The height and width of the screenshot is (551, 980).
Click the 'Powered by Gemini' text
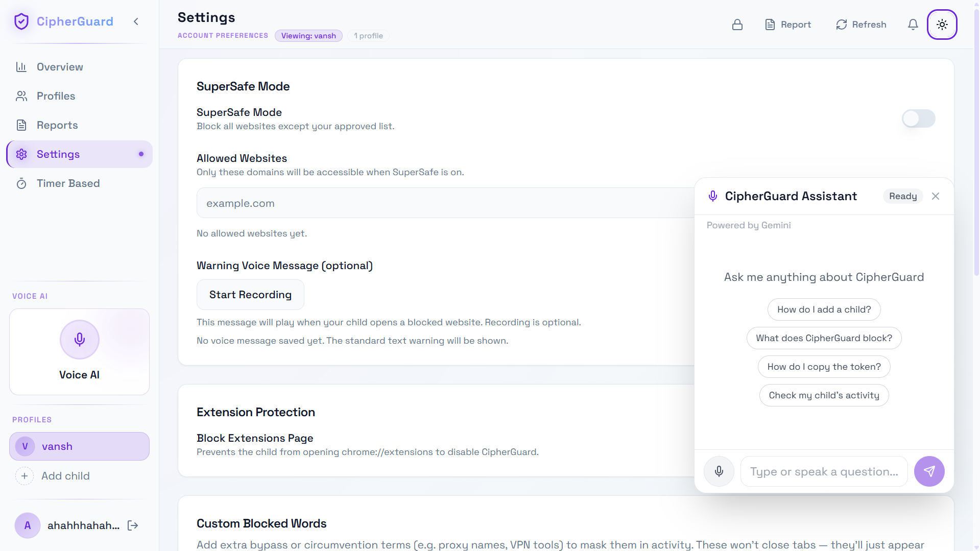749,225
